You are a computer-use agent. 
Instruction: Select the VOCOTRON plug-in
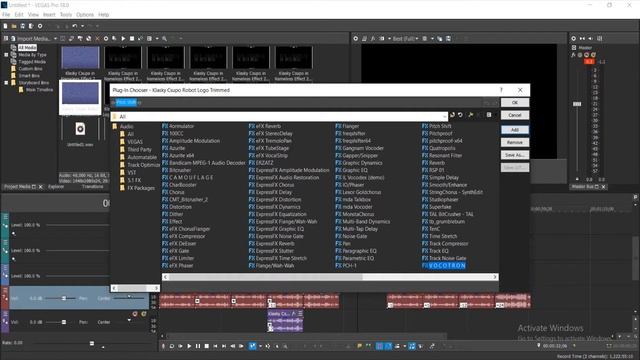[447, 266]
